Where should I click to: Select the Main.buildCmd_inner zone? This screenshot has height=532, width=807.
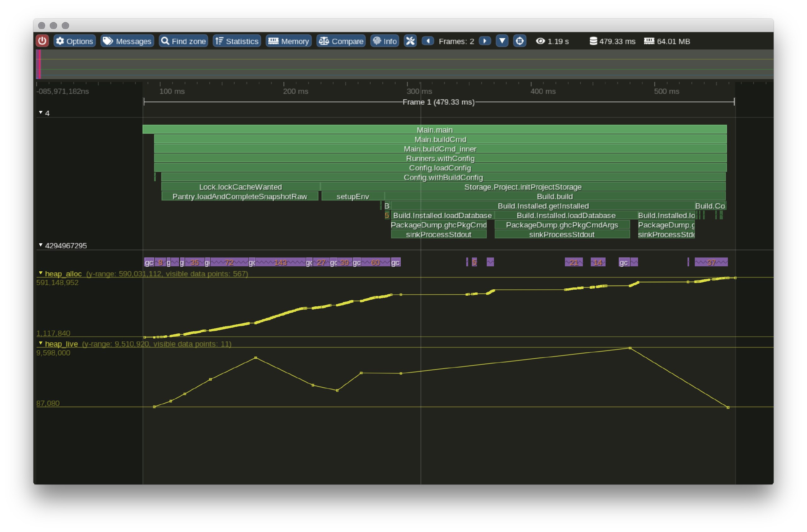pos(440,149)
